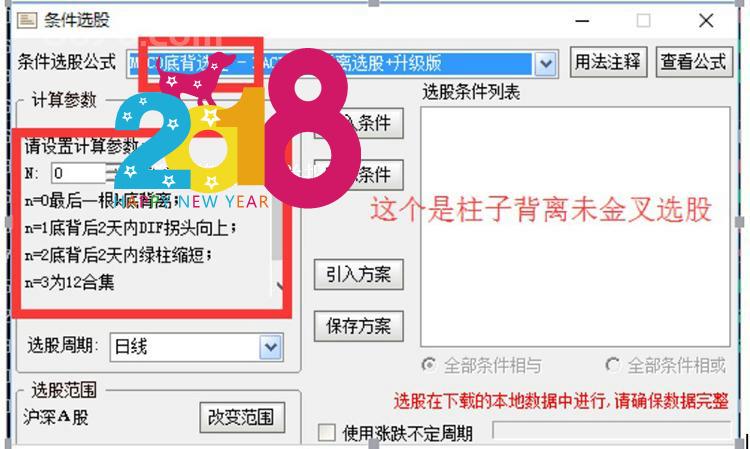Click the scrollbar down arrow in parameter notes
Image resolution: width=750 pixels, height=449 pixels.
tap(278, 286)
